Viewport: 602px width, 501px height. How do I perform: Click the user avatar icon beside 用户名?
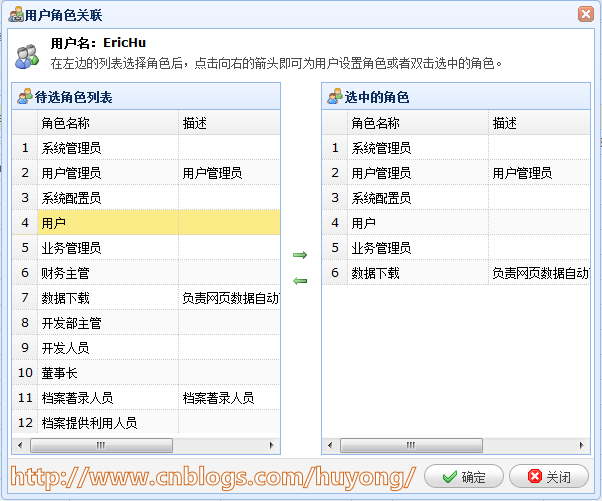27,56
